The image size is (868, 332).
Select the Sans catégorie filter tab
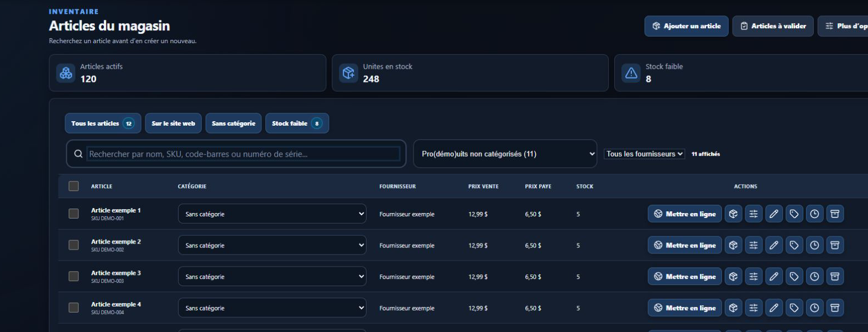(x=233, y=123)
